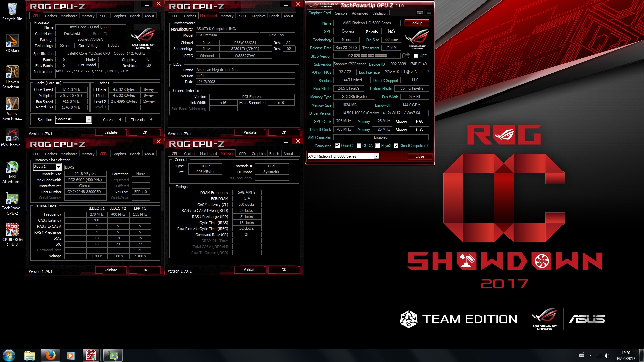Image resolution: width=644 pixels, height=362 pixels.
Task: Open Caches tab in the CPU-tab CPU-Z window
Action: [x=51, y=16]
